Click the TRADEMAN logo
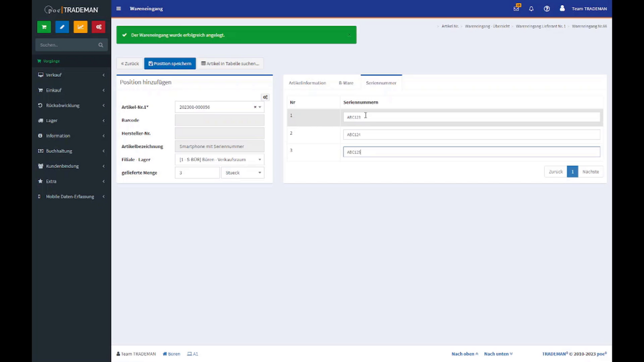Image resolution: width=644 pixels, height=362 pixels. (71, 10)
